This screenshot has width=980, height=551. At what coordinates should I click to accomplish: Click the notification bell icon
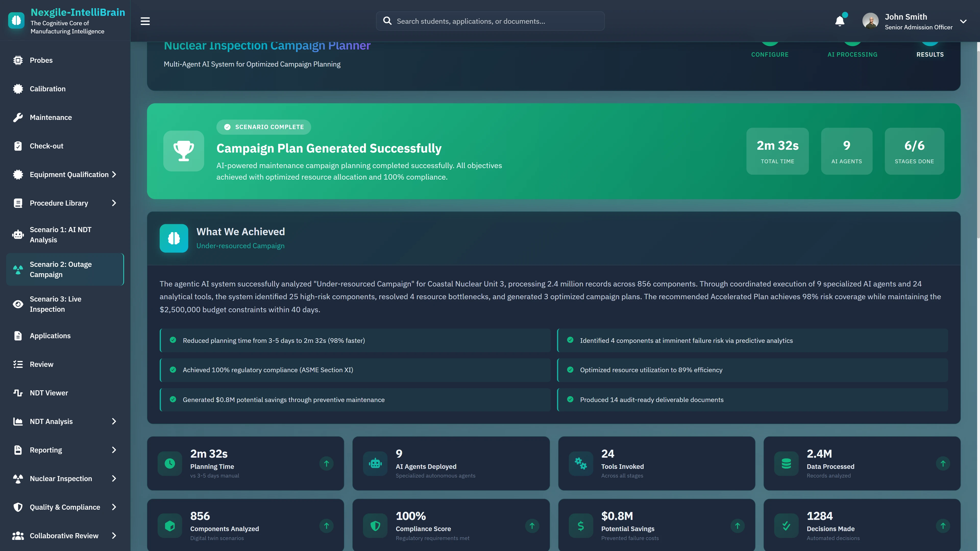(839, 21)
